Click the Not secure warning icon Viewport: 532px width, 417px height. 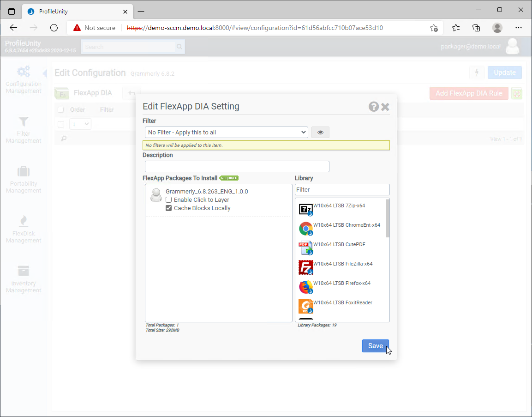(77, 28)
